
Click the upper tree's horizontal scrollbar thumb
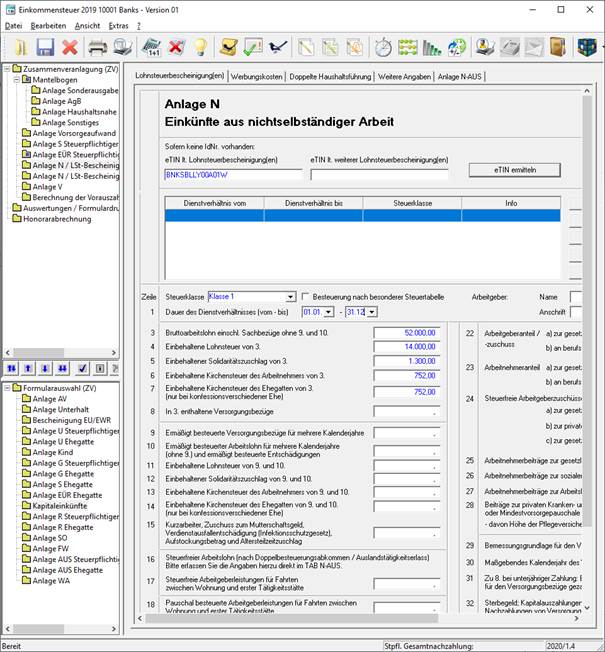click(x=39, y=352)
